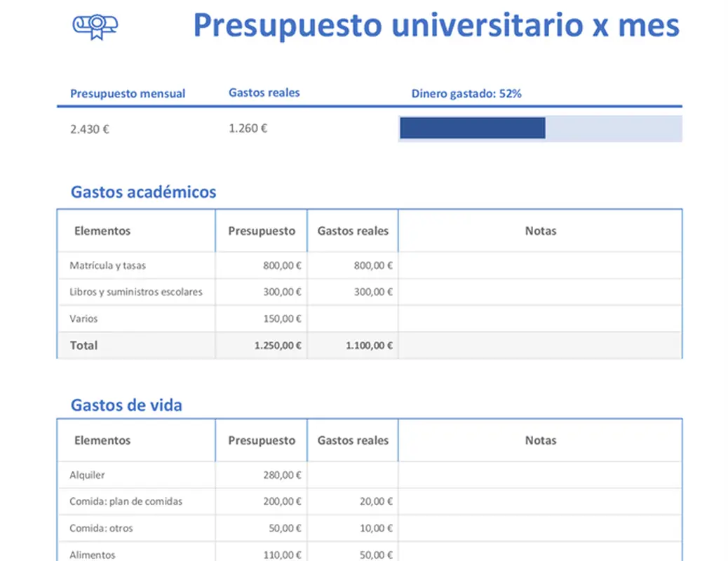Click the Dinero gastado: 52% label
The height and width of the screenshot is (561, 728).
[x=466, y=93]
